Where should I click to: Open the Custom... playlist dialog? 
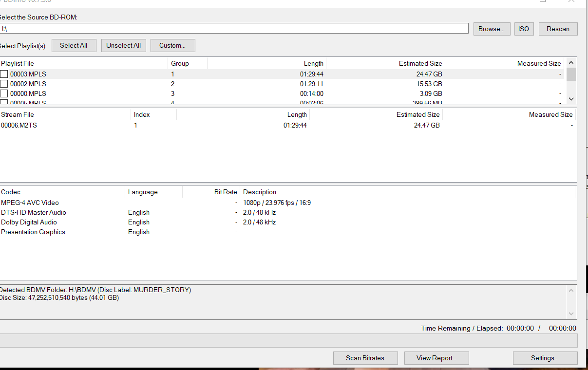172,45
